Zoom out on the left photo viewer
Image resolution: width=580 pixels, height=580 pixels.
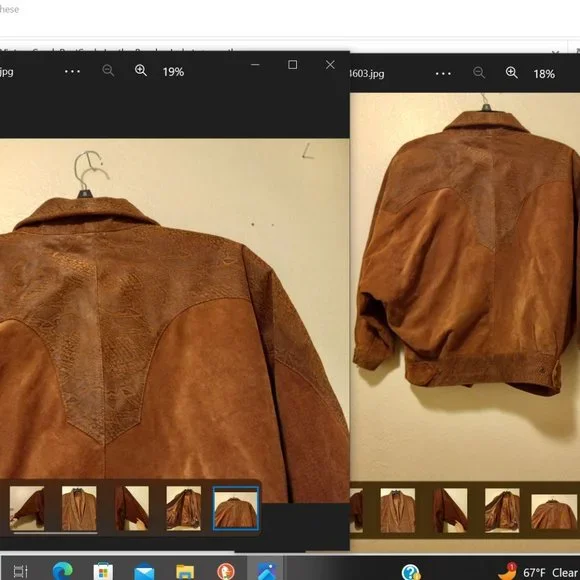coord(108,70)
